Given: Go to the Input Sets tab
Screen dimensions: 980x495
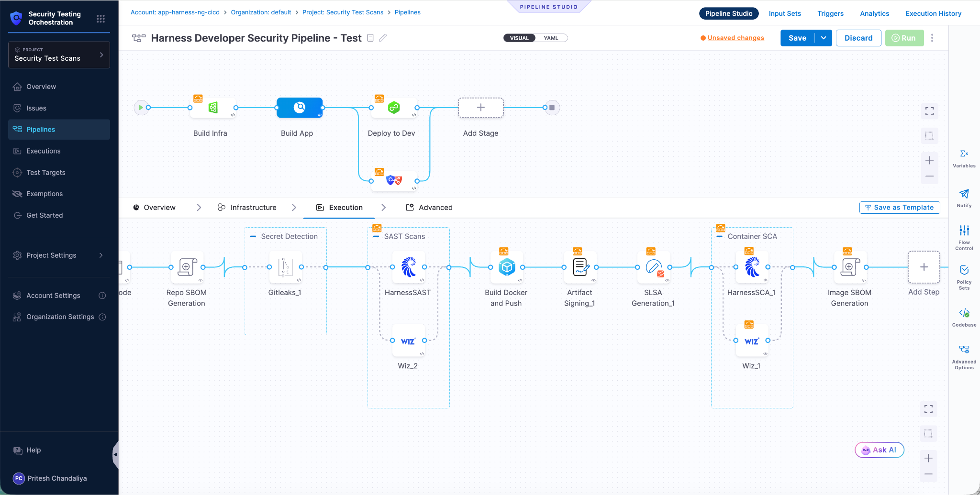Looking at the screenshot, I should pos(785,13).
